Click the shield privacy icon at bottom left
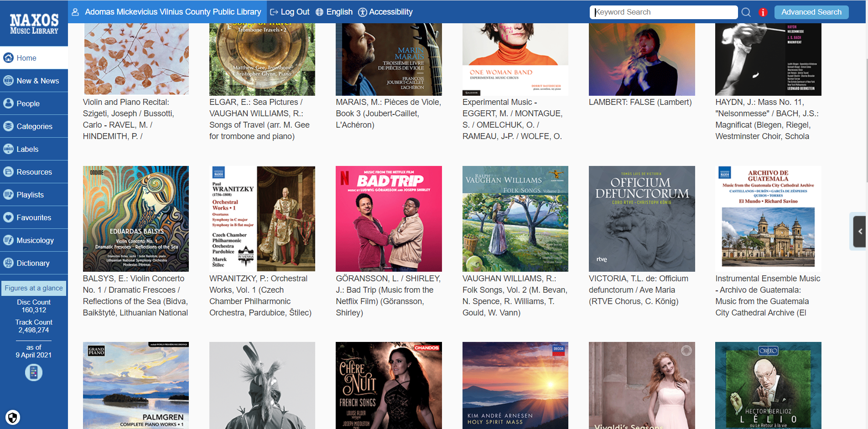This screenshot has width=868, height=429. [x=13, y=417]
